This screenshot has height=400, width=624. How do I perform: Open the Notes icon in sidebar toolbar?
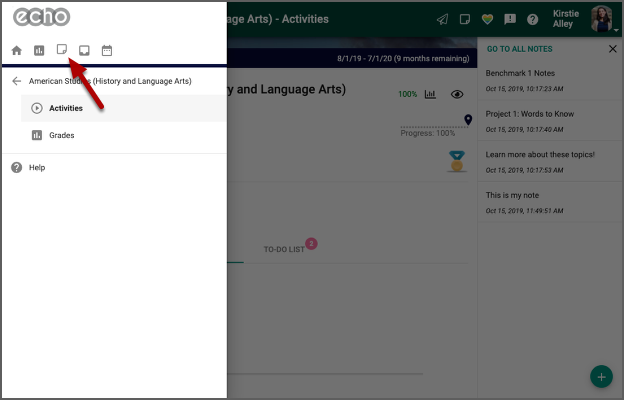coord(62,49)
